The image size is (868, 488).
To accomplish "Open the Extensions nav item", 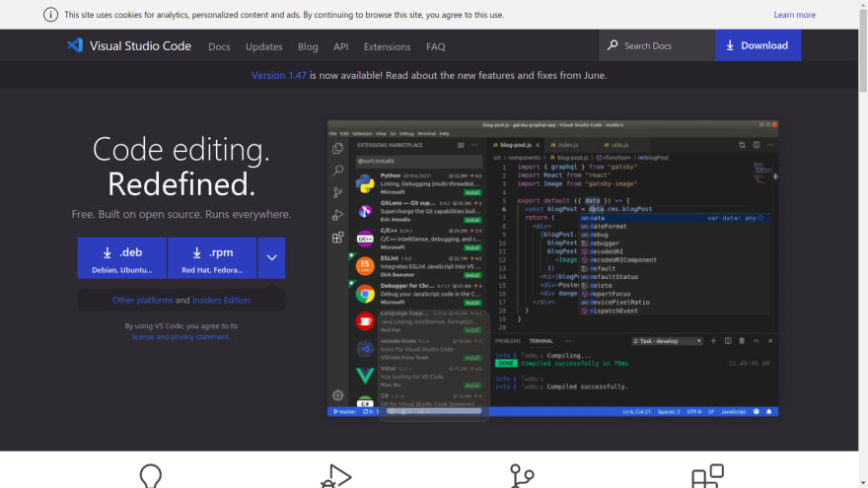I will (x=387, y=46).
